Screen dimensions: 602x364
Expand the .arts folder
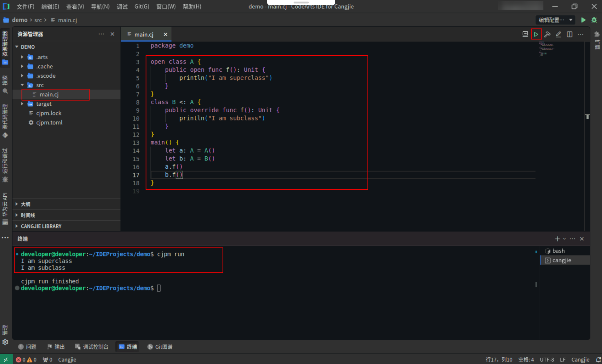point(22,57)
